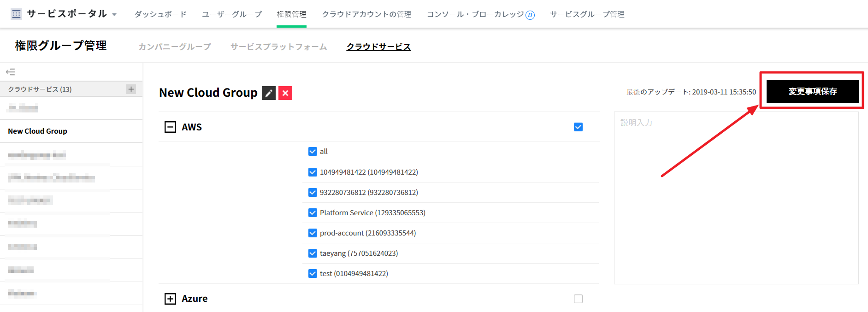Viewport: 868px width, 312px height.
Task: Switch to the カンパニーグループ tab
Action: tap(175, 47)
